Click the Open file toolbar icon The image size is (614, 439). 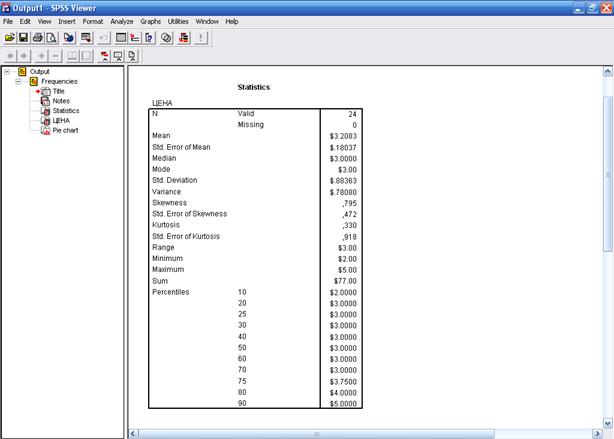[x=10, y=37]
